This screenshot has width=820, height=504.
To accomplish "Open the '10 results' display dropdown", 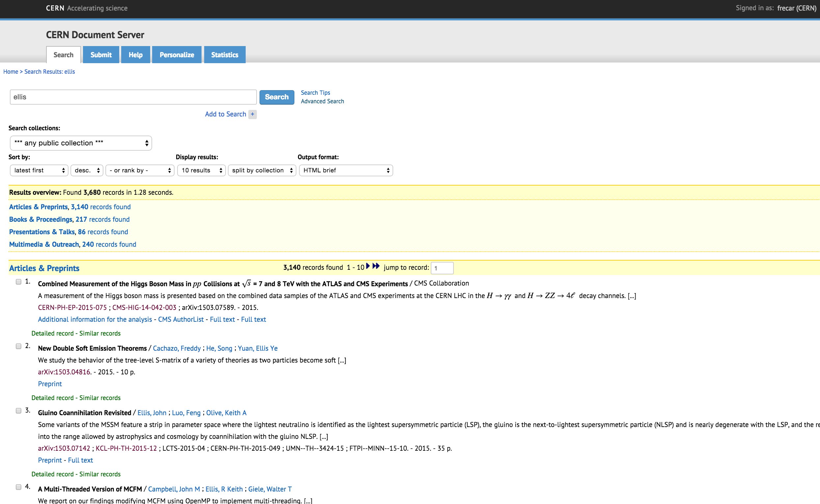I will pyautogui.click(x=201, y=170).
